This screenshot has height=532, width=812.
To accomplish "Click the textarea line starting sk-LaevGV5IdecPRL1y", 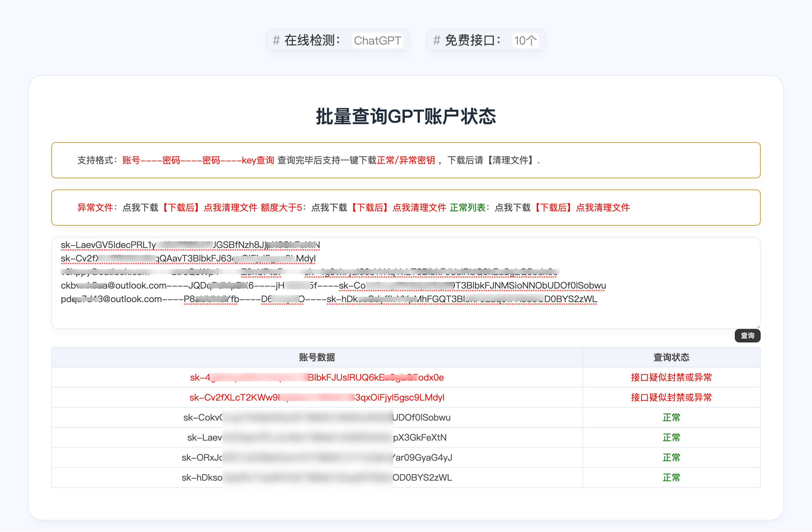I will pyautogui.click(x=190, y=245).
